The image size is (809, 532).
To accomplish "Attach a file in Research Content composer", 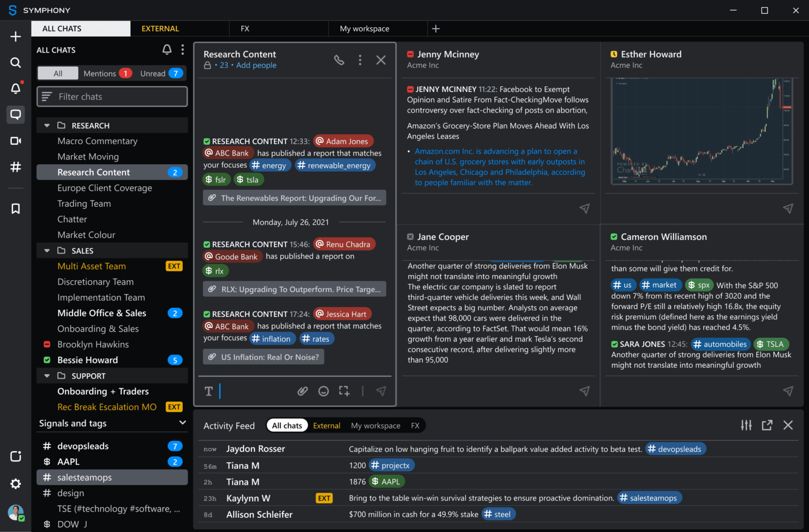I will point(303,391).
